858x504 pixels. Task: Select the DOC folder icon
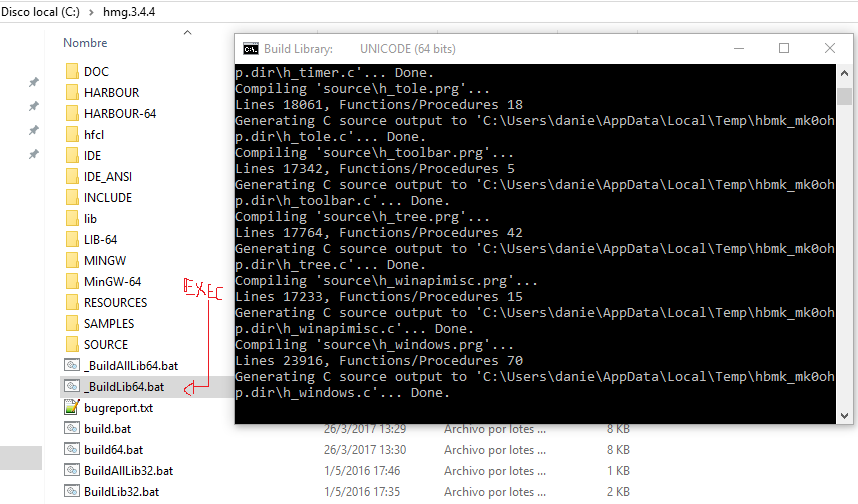[x=72, y=72]
